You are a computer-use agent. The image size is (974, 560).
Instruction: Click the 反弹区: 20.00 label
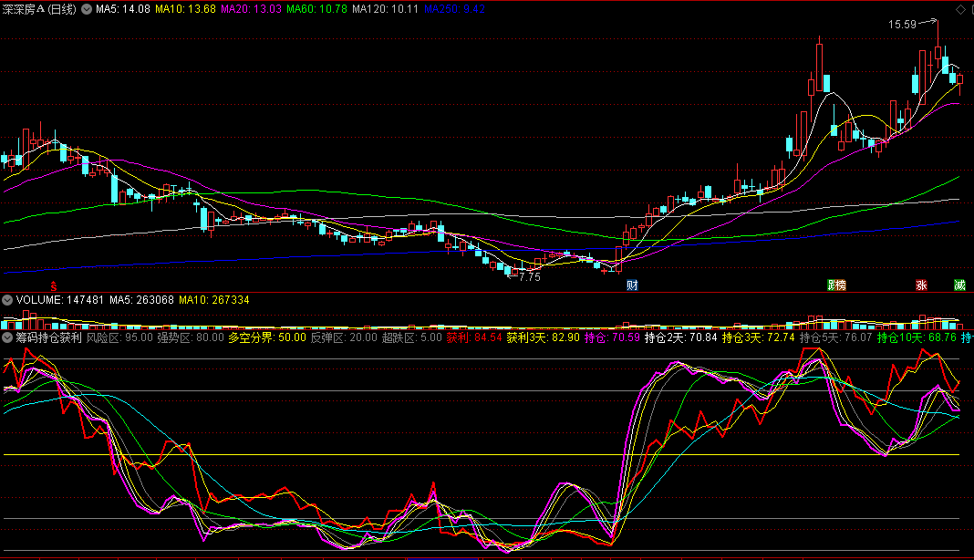click(x=344, y=337)
